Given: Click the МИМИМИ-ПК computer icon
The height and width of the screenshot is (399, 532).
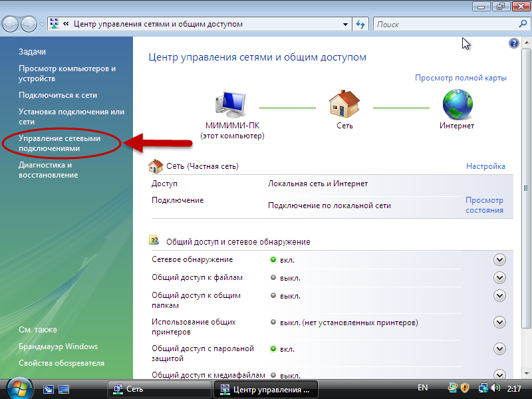Looking at the screenshot, I should click(231, 104).
